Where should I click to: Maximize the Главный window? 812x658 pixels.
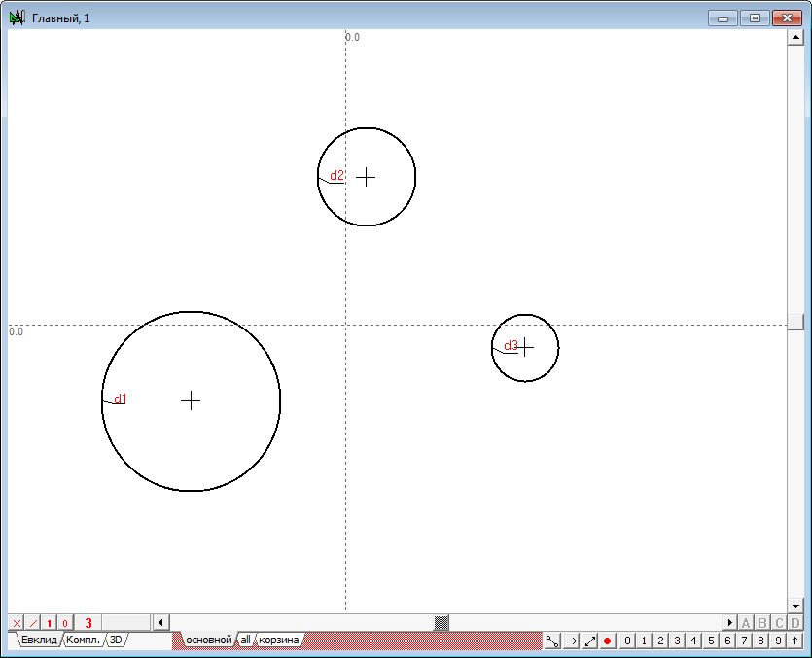coord(755,18)
